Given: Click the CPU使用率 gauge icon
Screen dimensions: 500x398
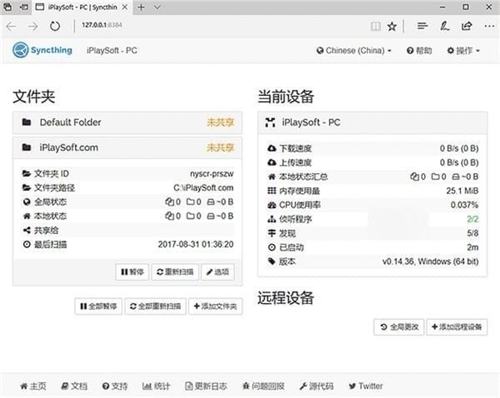Looking at the screenshot, I should pos(272,205).
